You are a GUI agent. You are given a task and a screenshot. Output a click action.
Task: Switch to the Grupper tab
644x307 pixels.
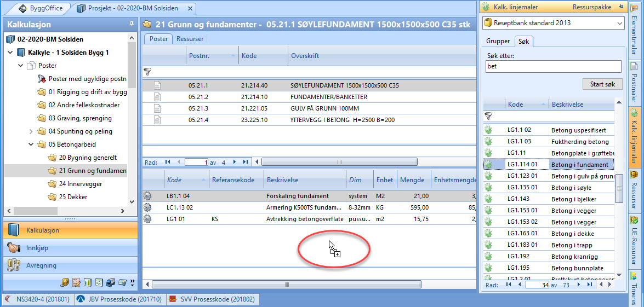pyautogui.click(x=498, y=41)
